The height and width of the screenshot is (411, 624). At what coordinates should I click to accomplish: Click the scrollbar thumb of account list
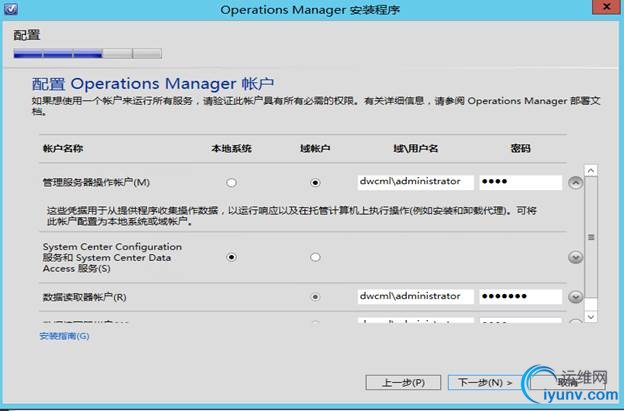[x=591, y=238]
